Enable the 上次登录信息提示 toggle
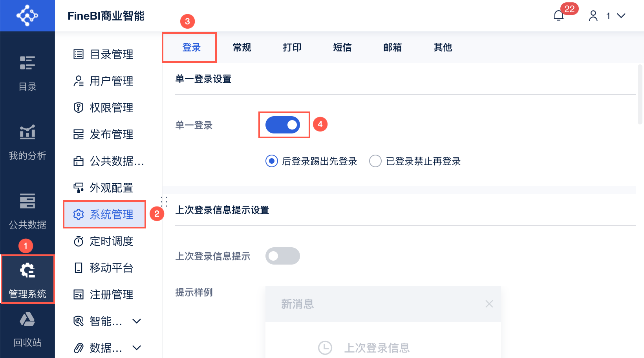 [x=283, y=256]
